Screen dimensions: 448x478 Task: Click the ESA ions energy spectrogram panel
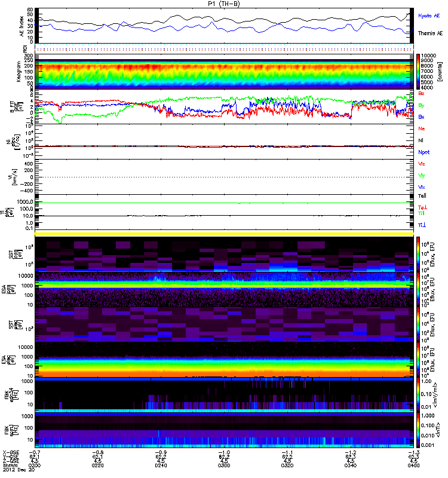click(224, 289)
